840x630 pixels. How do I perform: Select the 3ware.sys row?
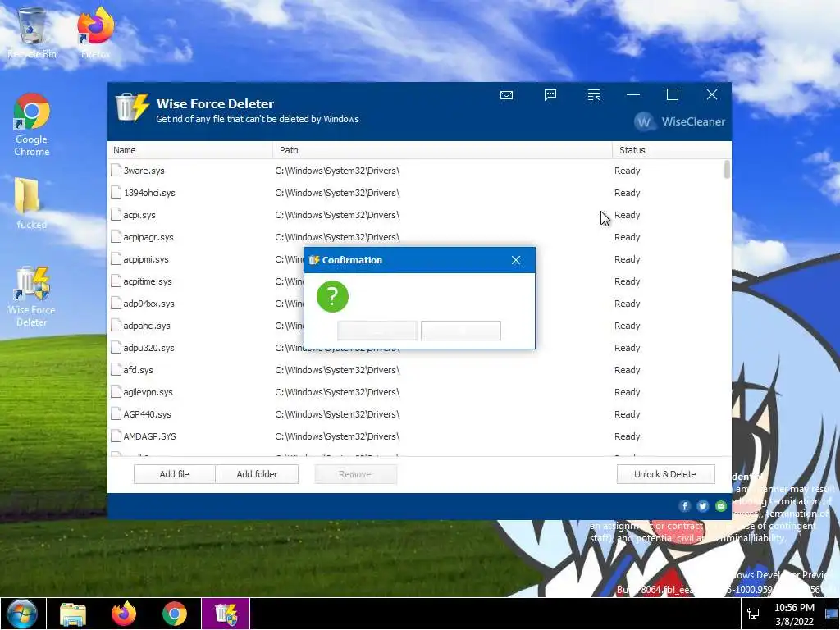point(416,171)
